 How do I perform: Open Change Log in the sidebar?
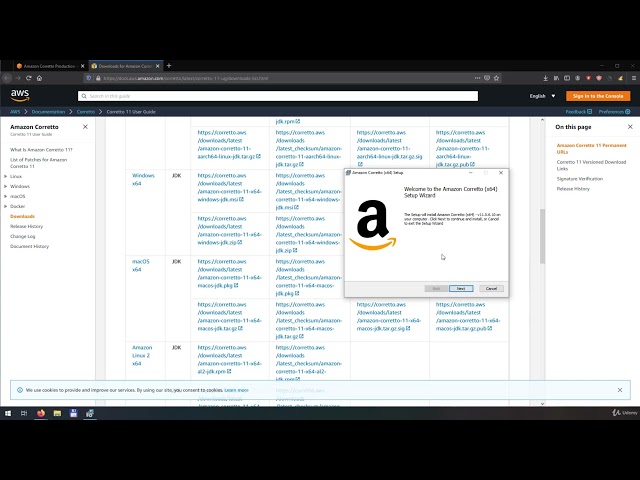click(x=22, y=236)
